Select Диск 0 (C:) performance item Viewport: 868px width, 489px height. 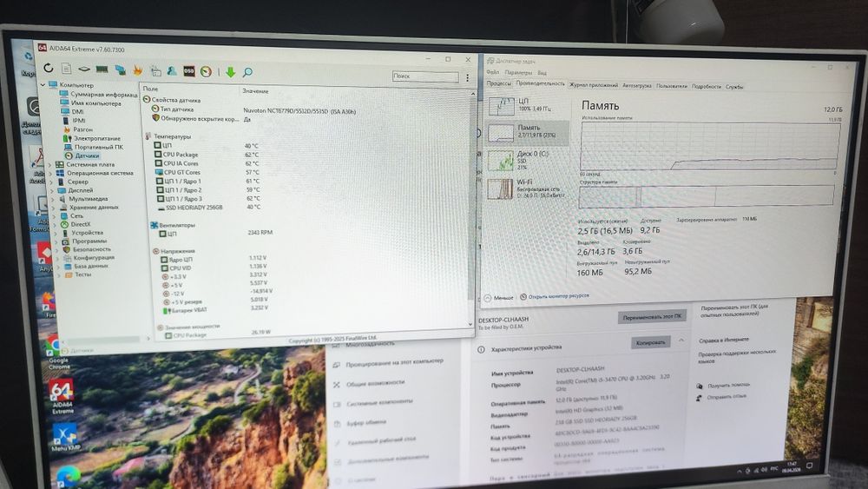[528, 160]
